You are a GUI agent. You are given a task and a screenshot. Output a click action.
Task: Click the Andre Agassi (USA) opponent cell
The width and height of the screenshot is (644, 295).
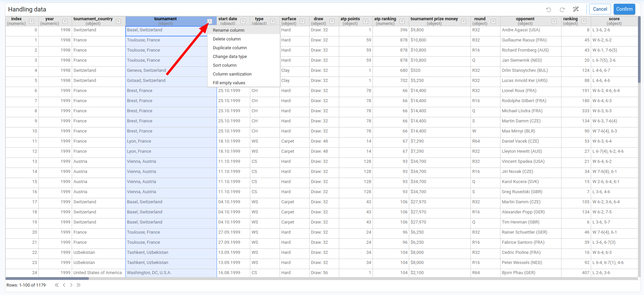[x=521, y=30]
